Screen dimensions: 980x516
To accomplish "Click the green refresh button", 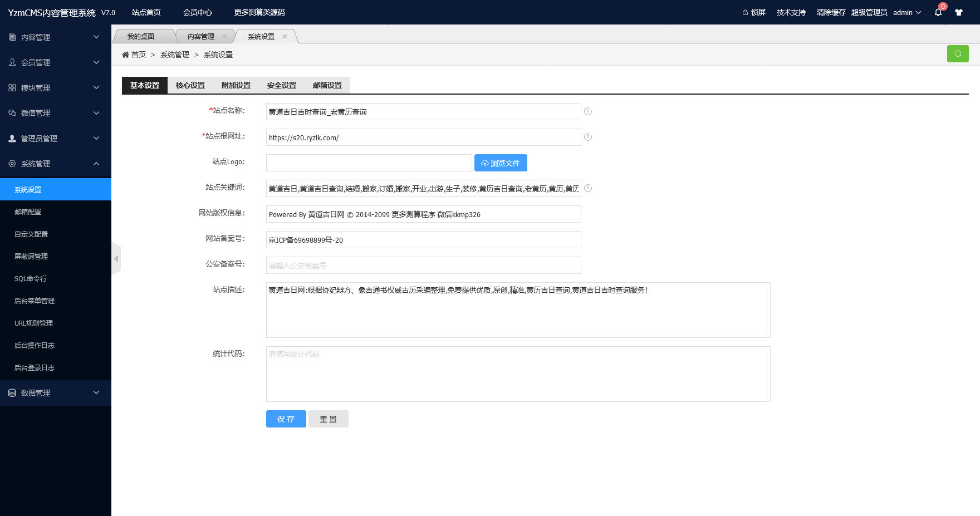I will (x=958, y=54).
